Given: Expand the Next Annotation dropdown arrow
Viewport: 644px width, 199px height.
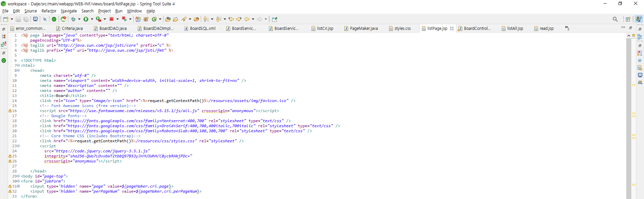Looking at the screenshot, I should click(212, 19).
